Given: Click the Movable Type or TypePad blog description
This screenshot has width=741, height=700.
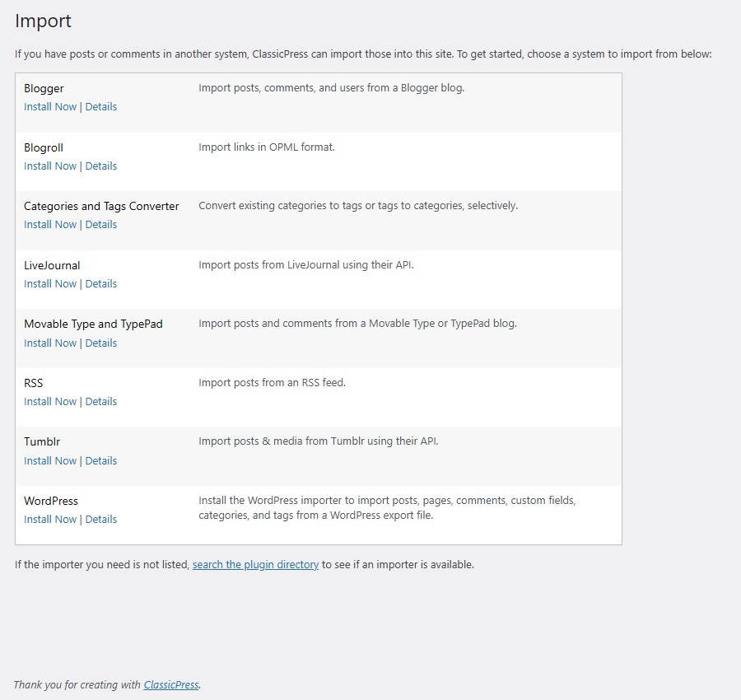Looking at the screenshot, I should (357, 324).
